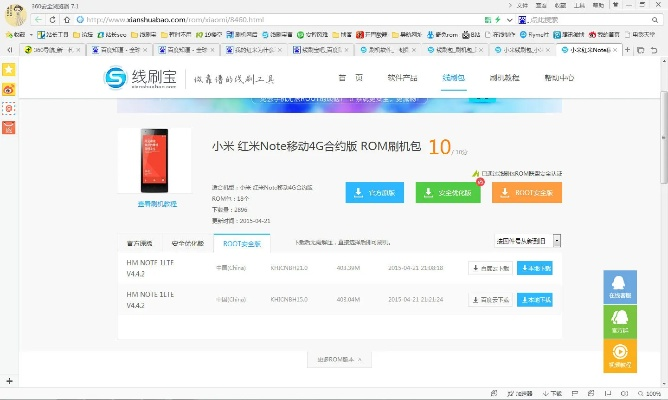Image resolution: width=668 pixels, height=400 pixels.
Task: Close the 360导航 tab
Action: 79,50
